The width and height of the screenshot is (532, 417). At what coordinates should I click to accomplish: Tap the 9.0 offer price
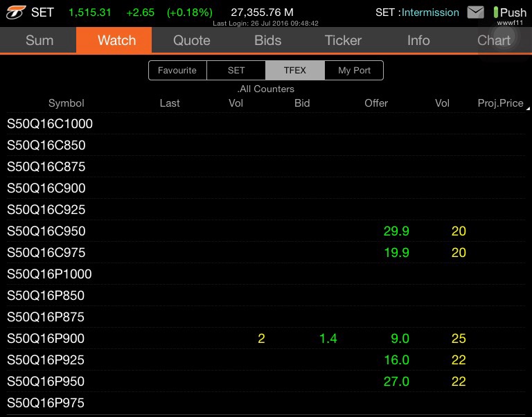(x=400, y=338)
